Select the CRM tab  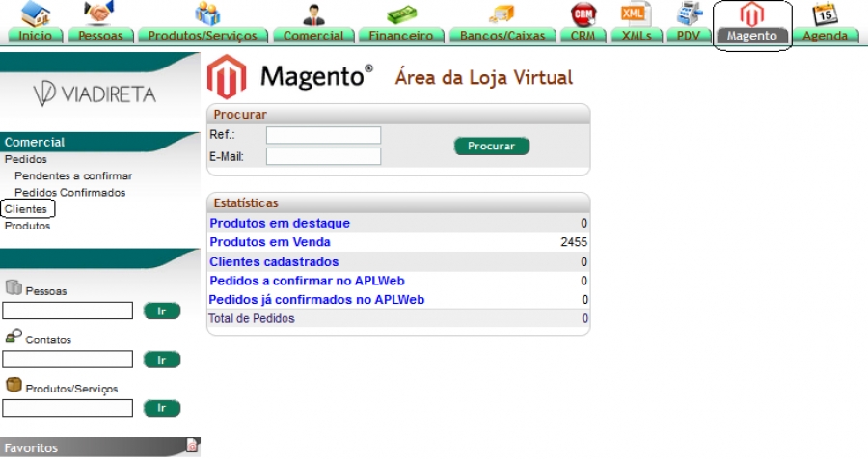pyautogui.click(x=583, y=36)
